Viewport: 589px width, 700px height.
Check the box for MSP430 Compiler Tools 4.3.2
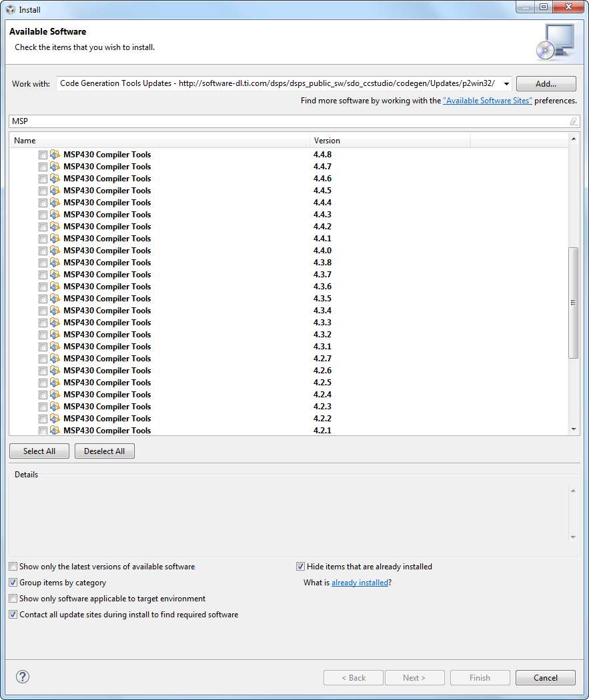point(43,335)
